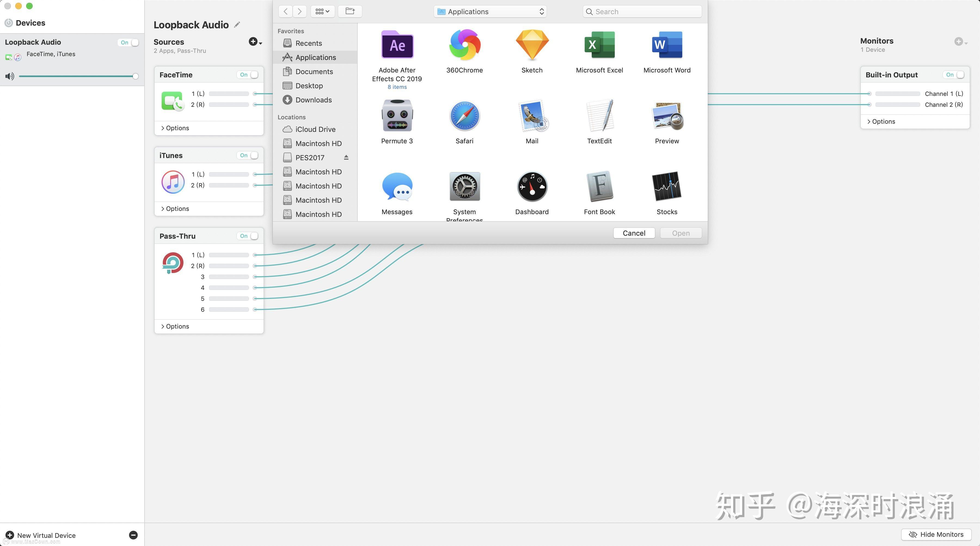Select the Microsoft Excel icon
Image resolution: width=980 pixels, height=546 pixels.
[x=599, y=45]
